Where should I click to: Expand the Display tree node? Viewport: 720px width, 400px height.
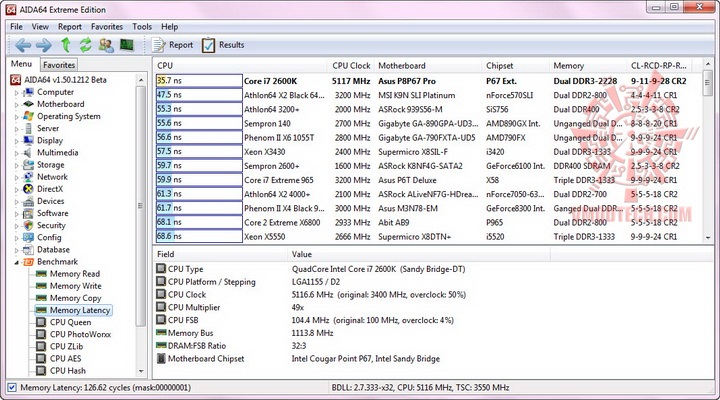point(17,141)
